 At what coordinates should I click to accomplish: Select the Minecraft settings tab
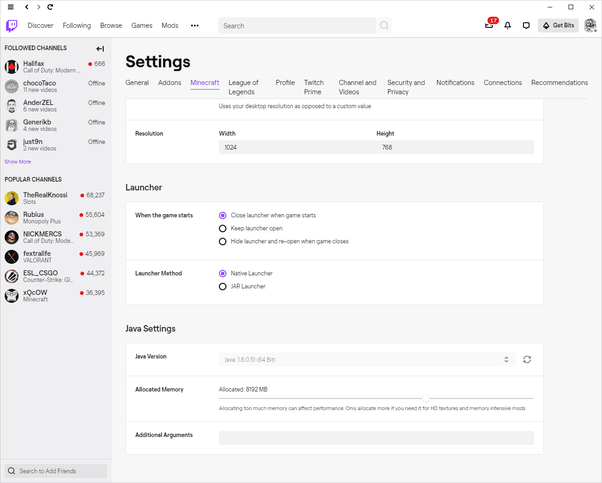point(205,83)
